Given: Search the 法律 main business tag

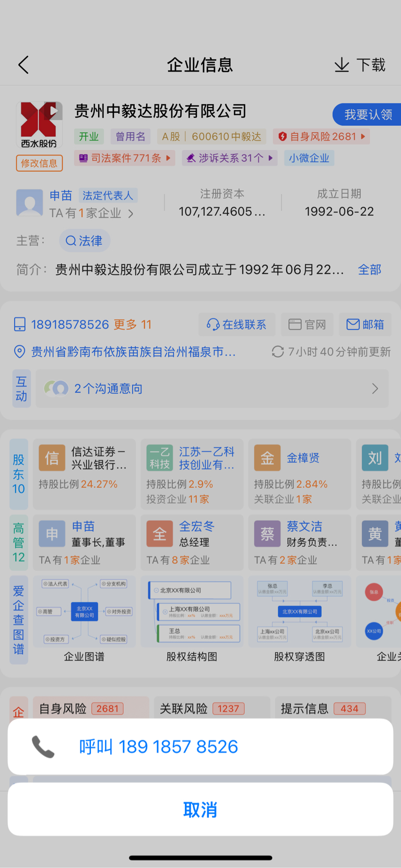Looking at the screenshot, I should click(x=85, y=241).
